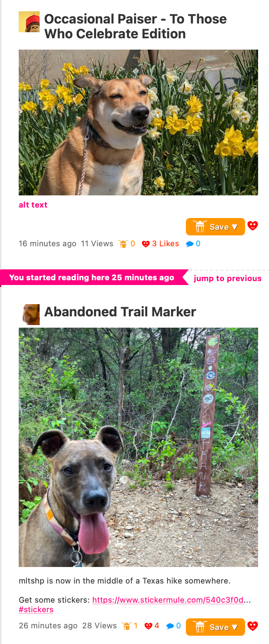Open the Save dropdown on the trail marker post
This screenshot has height=644, width=269.
215,627
